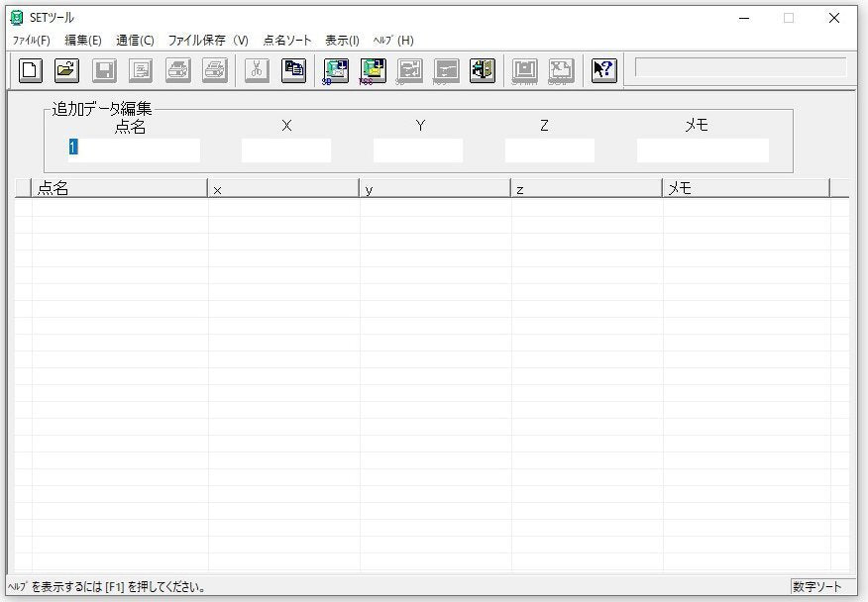Viewport: 868px width, 602px height.
Task: Click the y column header in table
Action: 434,188
